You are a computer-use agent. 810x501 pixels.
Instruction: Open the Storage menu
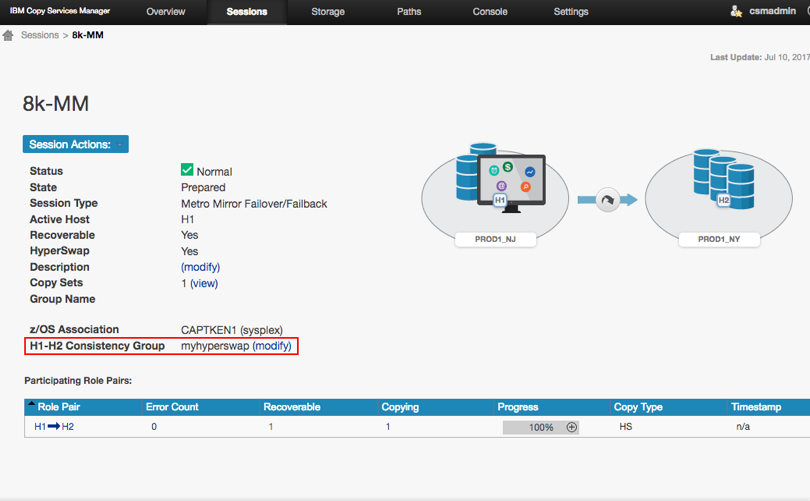(328, 11)
